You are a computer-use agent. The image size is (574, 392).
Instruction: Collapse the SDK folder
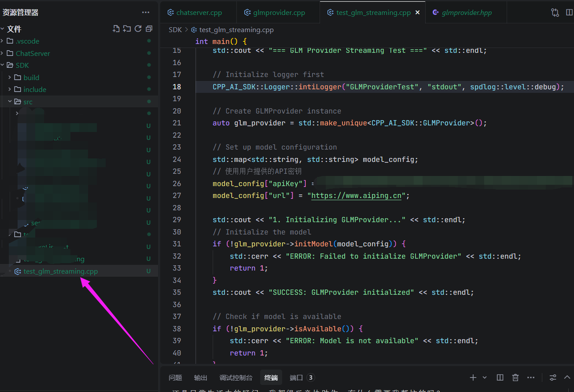coord(22,65)
